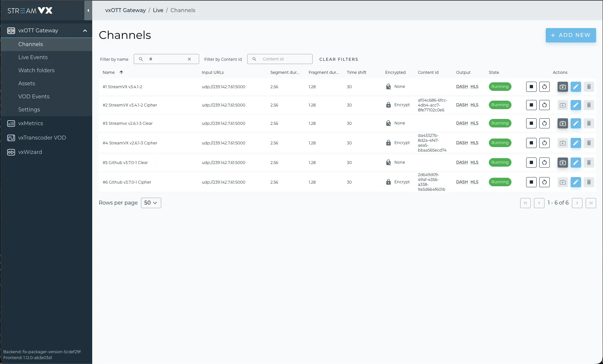The height and width of the screenshot is (364, 603).
Task: Open DASH output of #4 StreamVX v2.6.1-3 Cipher
Action: (462, 143)
